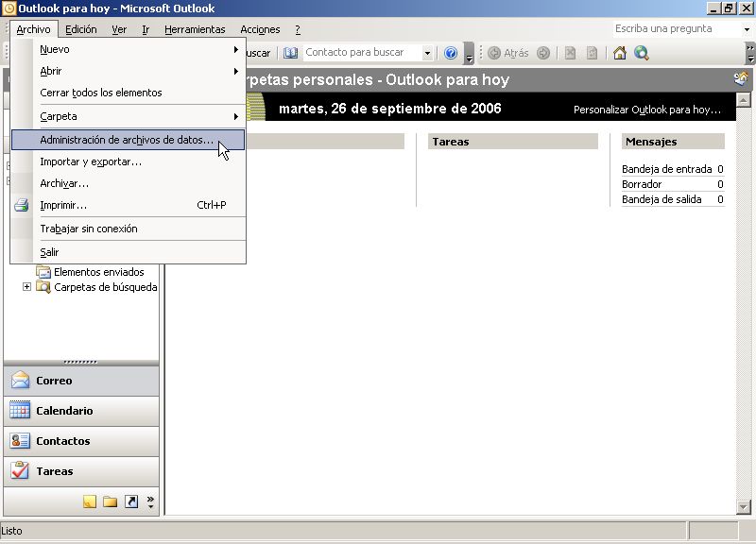Click the Listo status bar text
Viewport: 756px width, 544px height.
[11, 531]
